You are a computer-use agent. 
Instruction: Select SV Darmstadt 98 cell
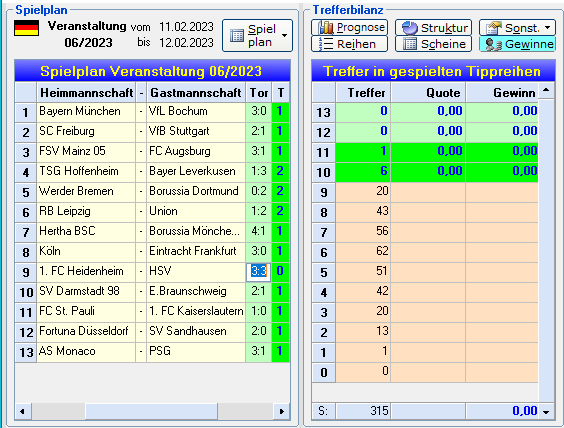tap(86, 291)
